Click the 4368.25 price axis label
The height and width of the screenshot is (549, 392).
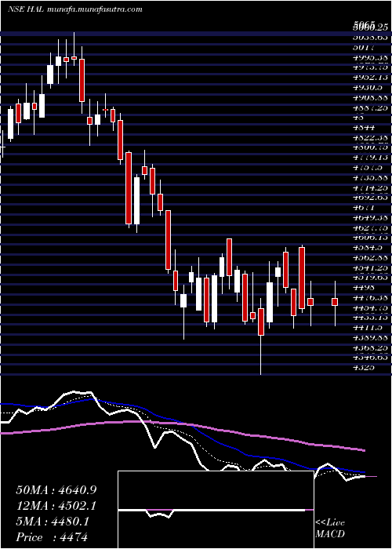pos(371,350)
